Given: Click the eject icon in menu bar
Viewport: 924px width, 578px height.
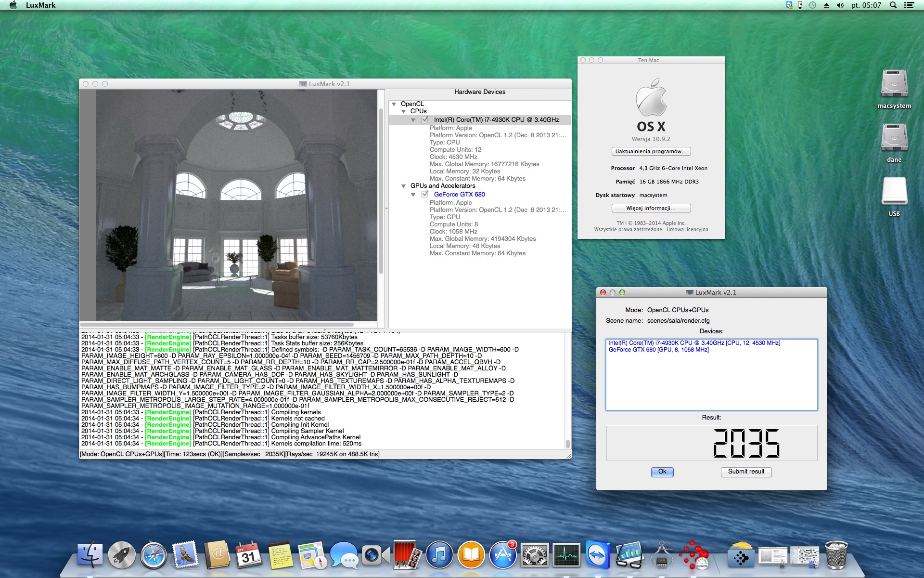Looking at the screenshot, I should 826,5.
